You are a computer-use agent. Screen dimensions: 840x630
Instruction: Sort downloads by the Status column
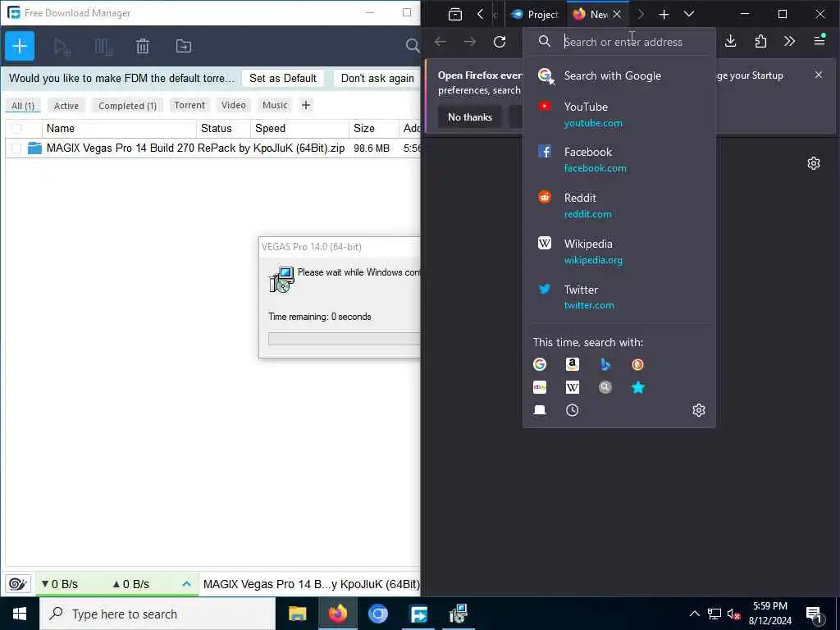coord(223,129)
